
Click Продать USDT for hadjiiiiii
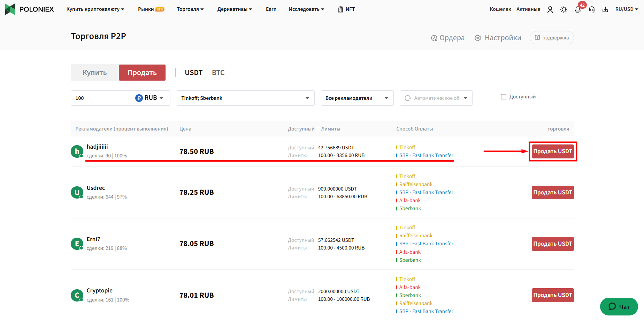point(553,151)
